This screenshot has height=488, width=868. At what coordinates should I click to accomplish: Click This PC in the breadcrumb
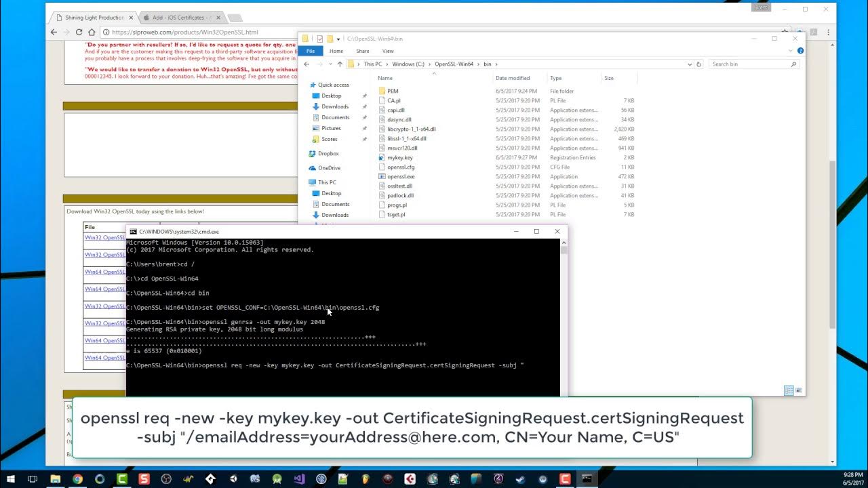coord(373,64)
